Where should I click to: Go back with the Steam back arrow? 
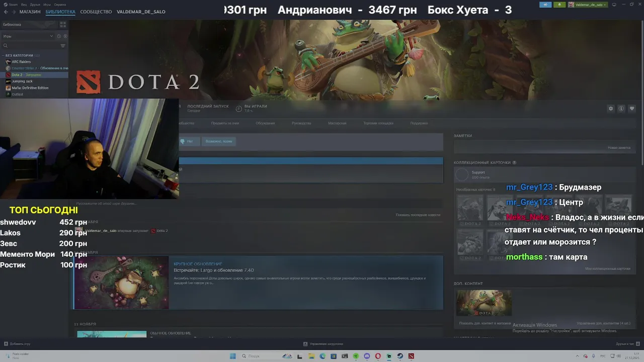point(6,12)
